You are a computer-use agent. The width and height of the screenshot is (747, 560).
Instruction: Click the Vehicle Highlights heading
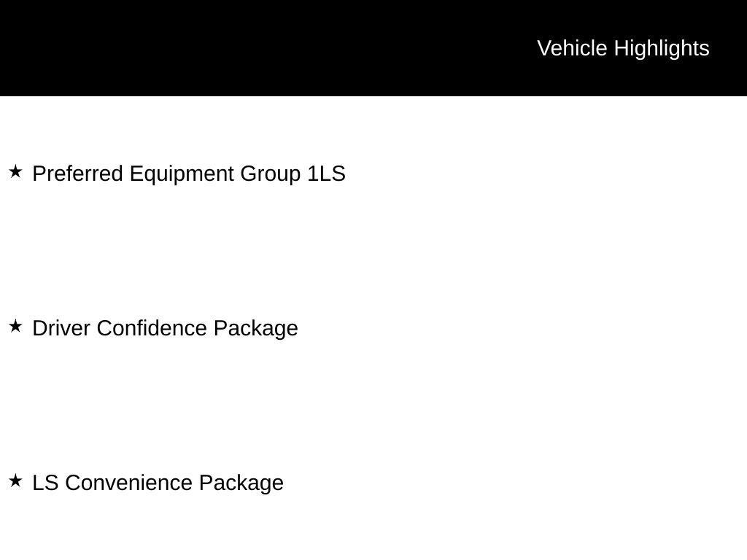click(623, 48)
